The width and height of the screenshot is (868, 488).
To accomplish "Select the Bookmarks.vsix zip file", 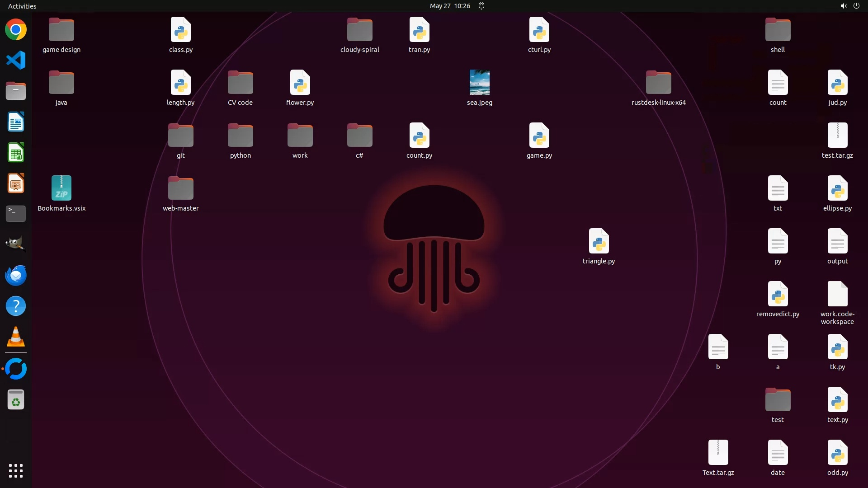I will (61, 188).
